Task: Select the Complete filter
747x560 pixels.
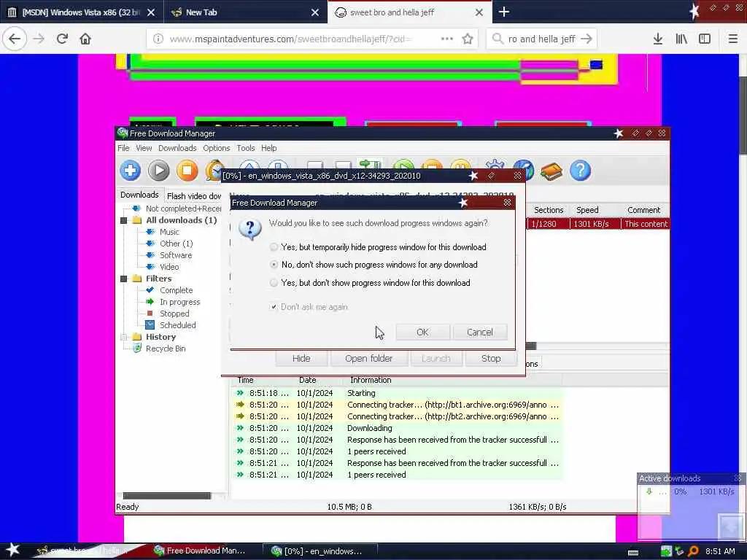Action: tap(177, 290)
